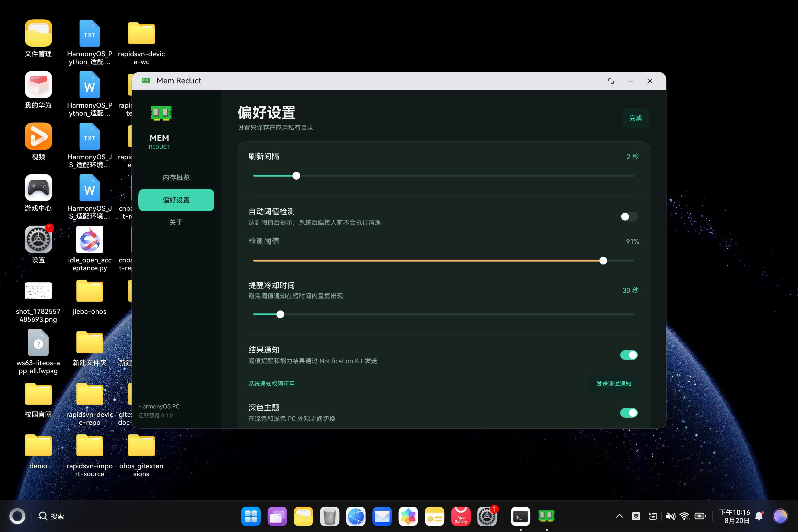This screenshot has height=532, width=798.
Task: Open the clock showing 下午10:16
Action: [735, 512]
